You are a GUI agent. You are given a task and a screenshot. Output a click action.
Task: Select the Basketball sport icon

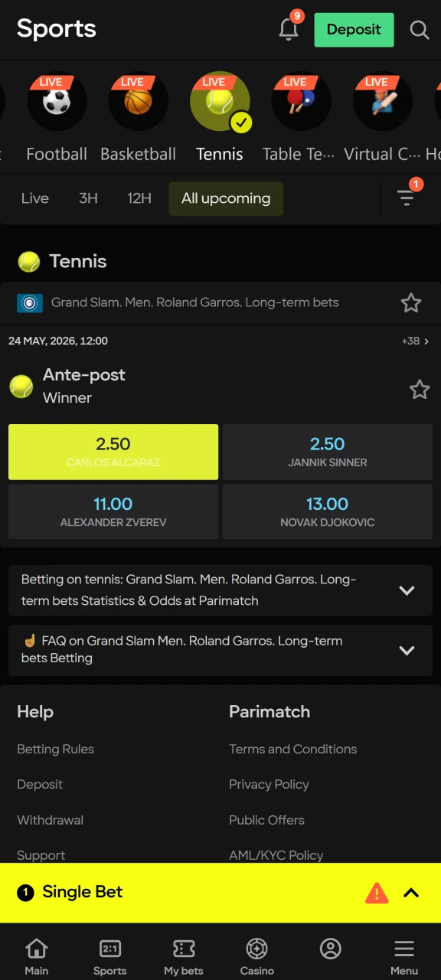[138, 100]
